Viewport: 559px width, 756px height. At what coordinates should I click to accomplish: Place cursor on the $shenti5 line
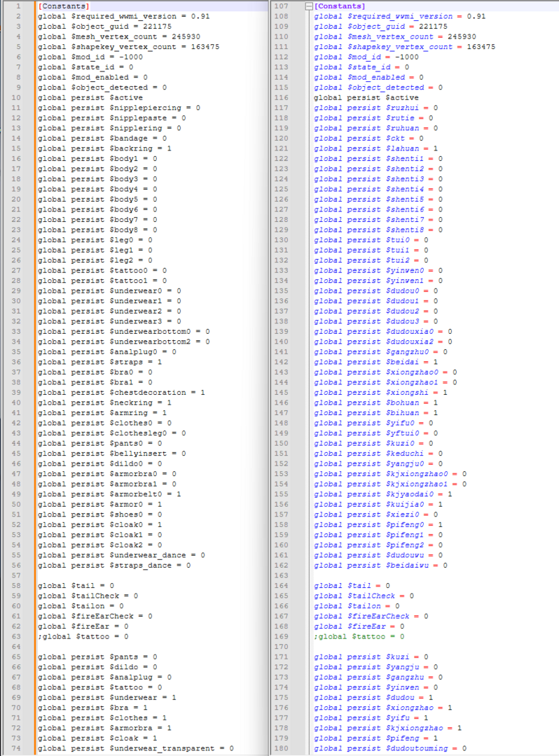(x=378, y=199)
